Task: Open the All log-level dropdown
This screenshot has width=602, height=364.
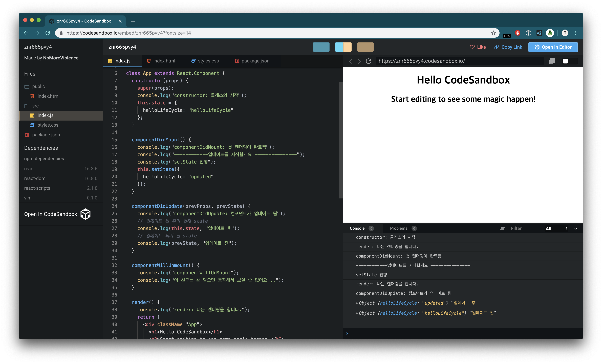Action: point(556,229)
